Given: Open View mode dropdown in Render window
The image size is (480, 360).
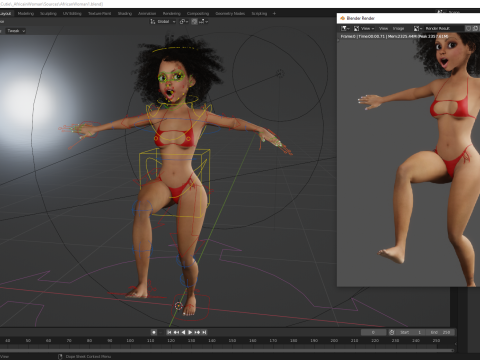Looking at the screenshot, I should 364,28.
